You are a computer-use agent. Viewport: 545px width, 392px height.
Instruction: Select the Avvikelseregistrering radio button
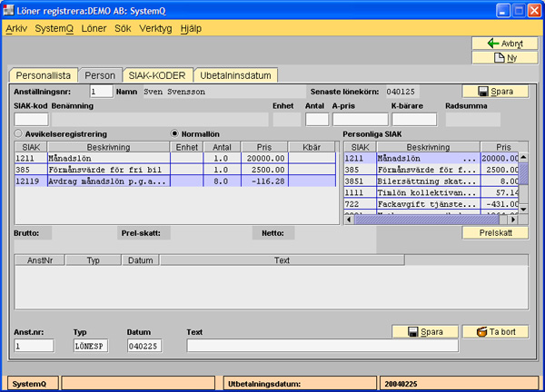point(19,133)
